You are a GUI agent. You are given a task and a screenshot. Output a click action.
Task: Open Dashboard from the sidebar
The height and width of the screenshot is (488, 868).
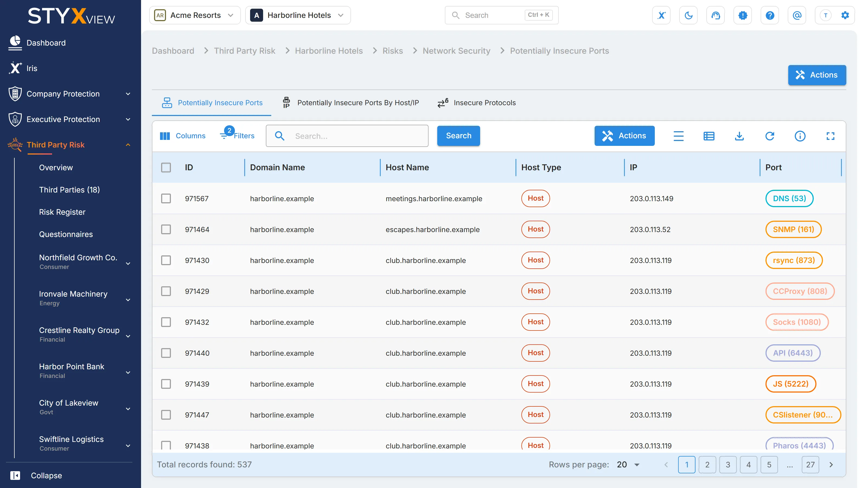pos(46,43)
